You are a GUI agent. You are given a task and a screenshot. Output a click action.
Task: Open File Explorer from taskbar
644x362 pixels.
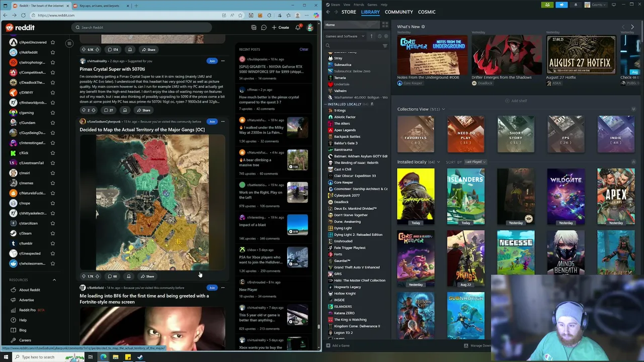coord(115,357)
